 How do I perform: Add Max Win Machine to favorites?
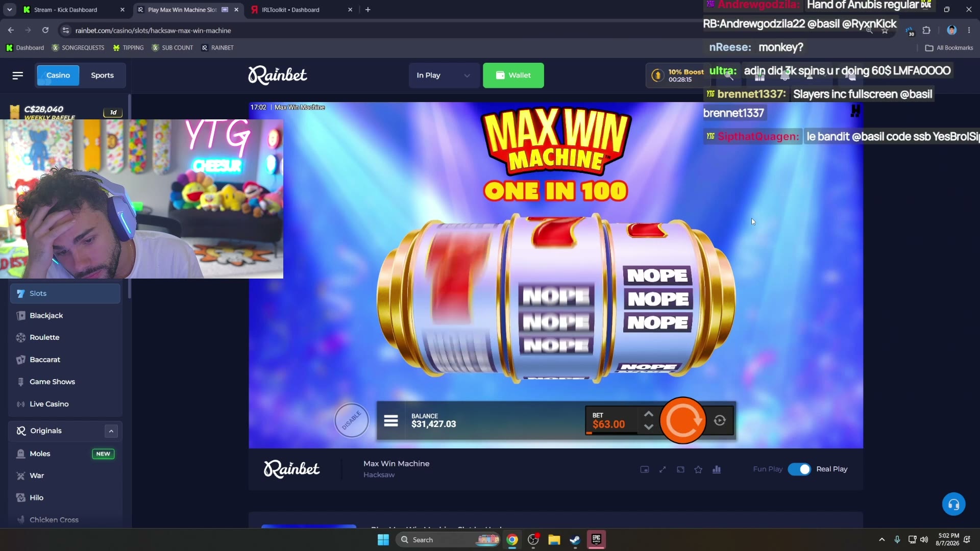pos(698,469)
